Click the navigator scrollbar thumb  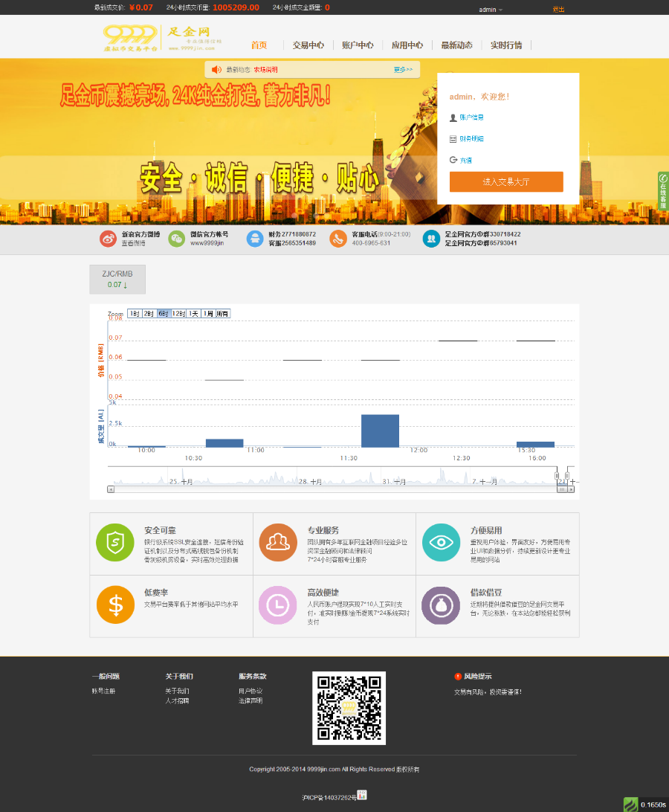562,489
